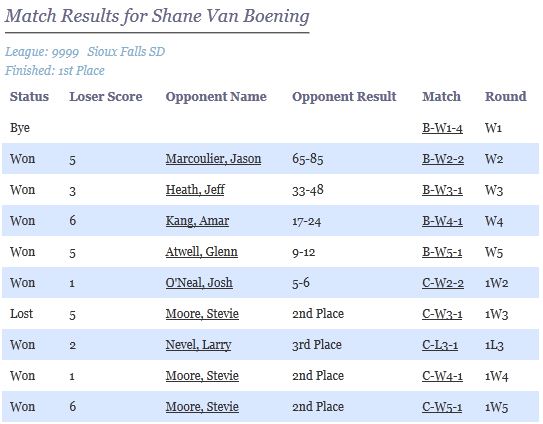Open the Nevel, Larry opponent link

point(198,345)
